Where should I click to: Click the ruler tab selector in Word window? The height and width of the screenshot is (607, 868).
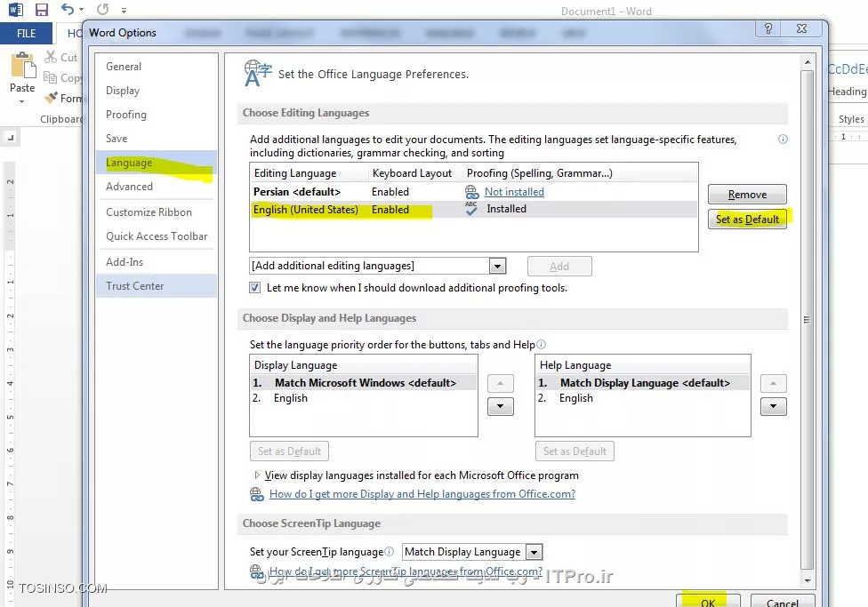click(11, 137)
